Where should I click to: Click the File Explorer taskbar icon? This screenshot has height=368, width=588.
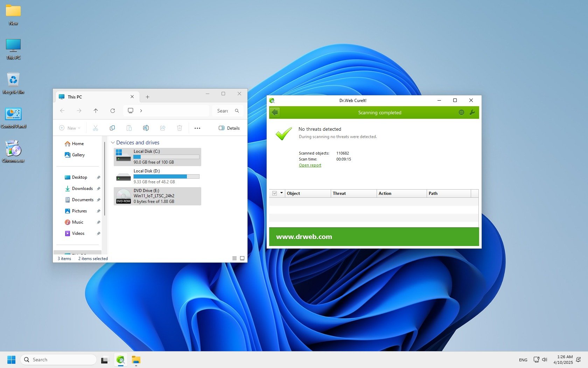(x=136, y=360)
